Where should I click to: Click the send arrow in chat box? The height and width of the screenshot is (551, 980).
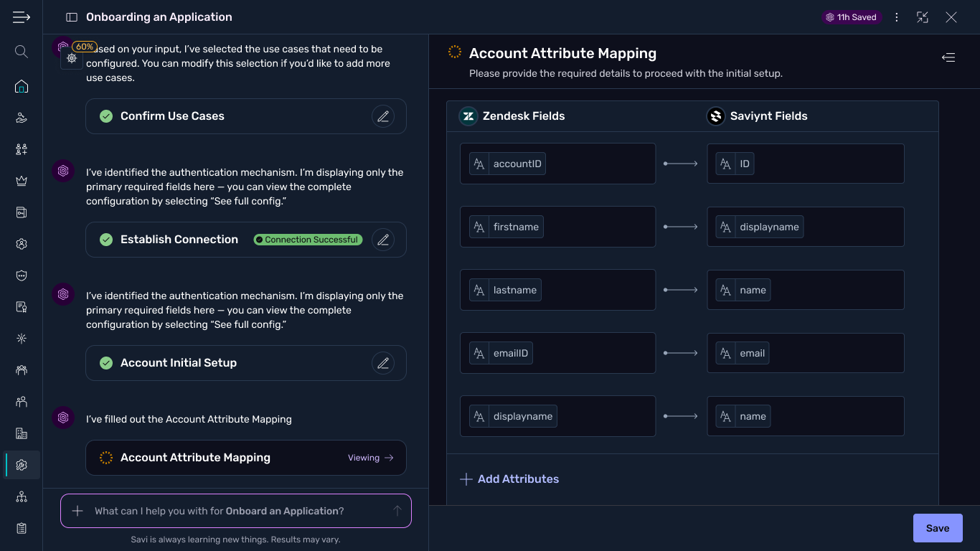pyautogui.click(x=397, y=511)
